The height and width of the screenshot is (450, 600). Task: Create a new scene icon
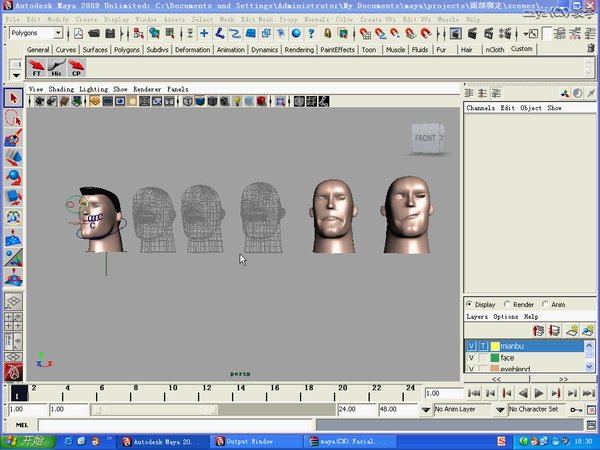[78, 34]
